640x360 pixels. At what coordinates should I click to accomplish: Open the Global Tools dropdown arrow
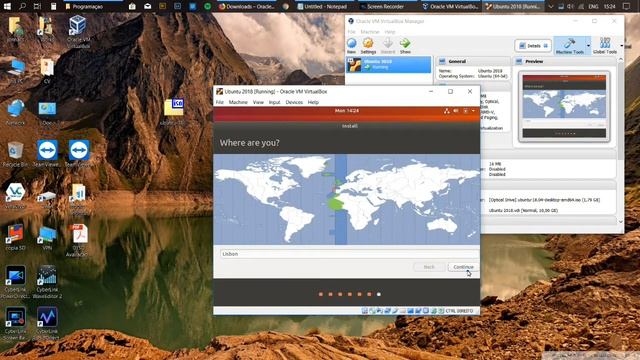(x=622, y=46)
